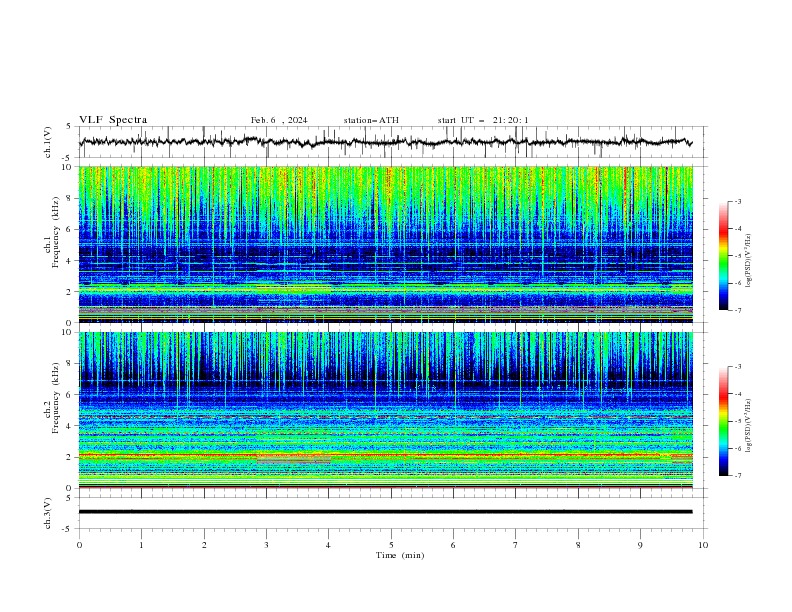Screen dimensions: 792x612
Task: Click the "VLF Spectra" plot title
Action: click(x=113, y=120)
